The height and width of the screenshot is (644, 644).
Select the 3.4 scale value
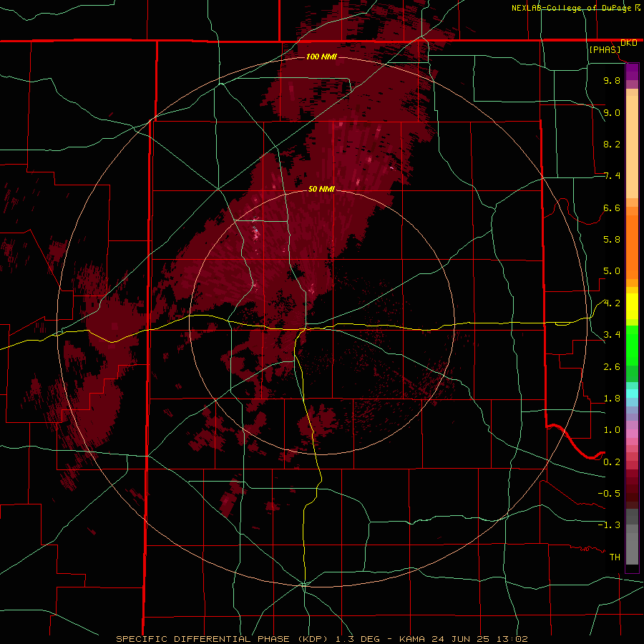pyautogui.click(x=612, y=335)
